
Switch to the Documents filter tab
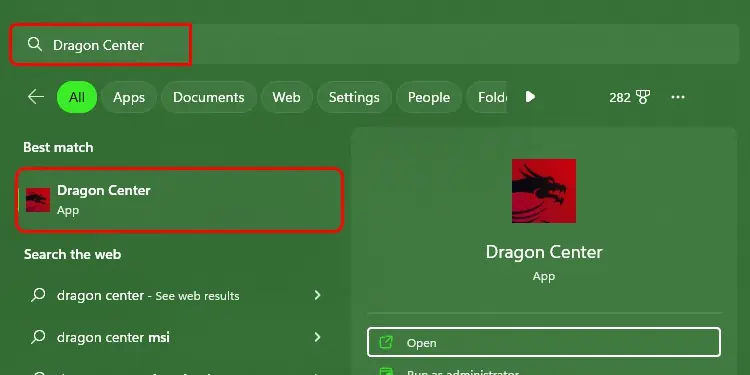pos(209,97)
